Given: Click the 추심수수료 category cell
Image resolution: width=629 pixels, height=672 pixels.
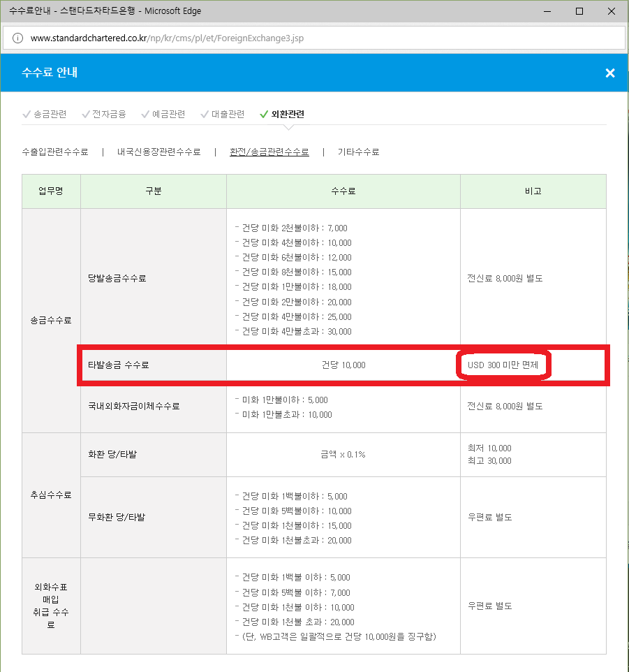Looking at the screenshot, I should [x=51, y=495].
